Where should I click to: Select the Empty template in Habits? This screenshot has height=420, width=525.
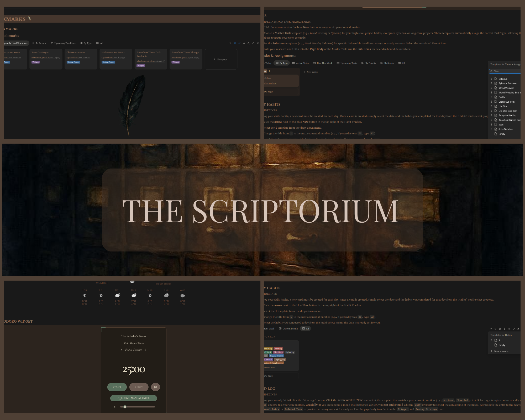coord(502,345)
